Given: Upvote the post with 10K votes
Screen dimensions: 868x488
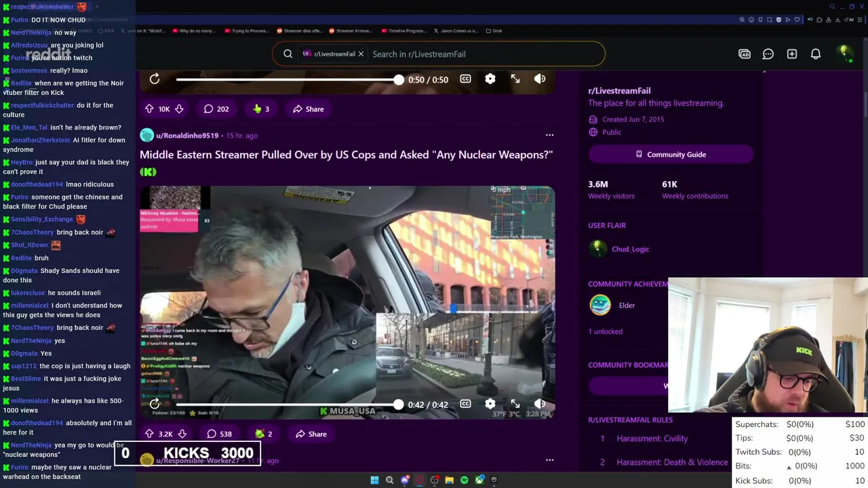Looking at the screenshot, I should pos(149,108).
